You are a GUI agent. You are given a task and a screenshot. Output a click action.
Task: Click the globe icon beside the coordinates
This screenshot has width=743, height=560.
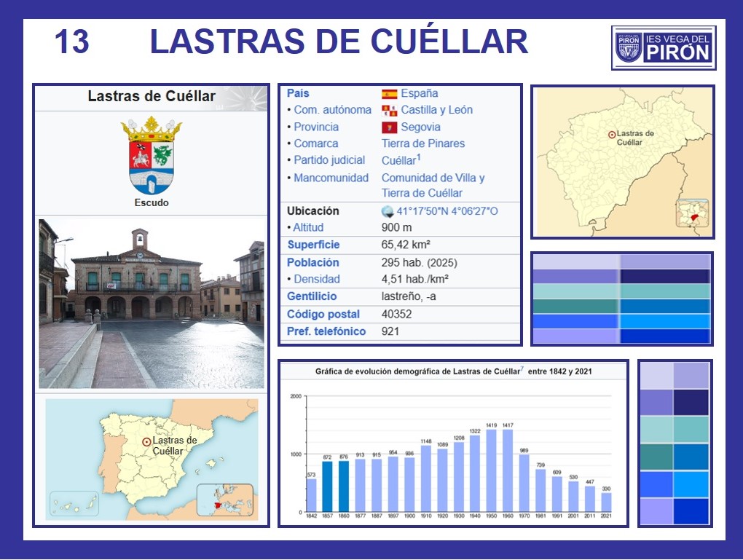pos(388,212)
